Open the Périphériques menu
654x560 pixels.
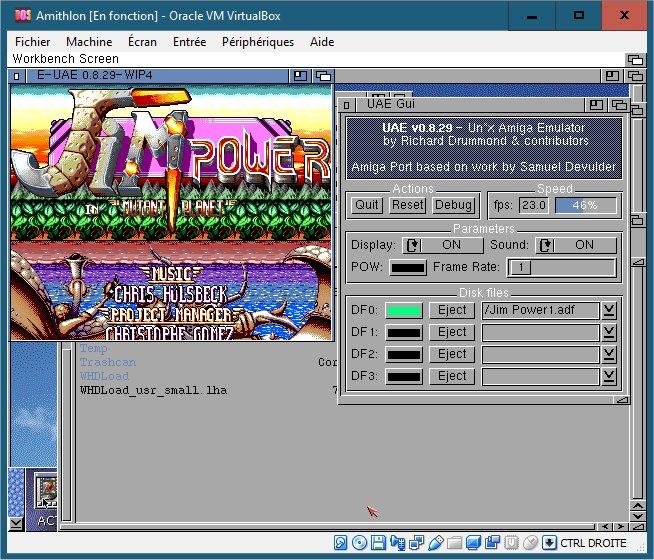coord(258,42)
